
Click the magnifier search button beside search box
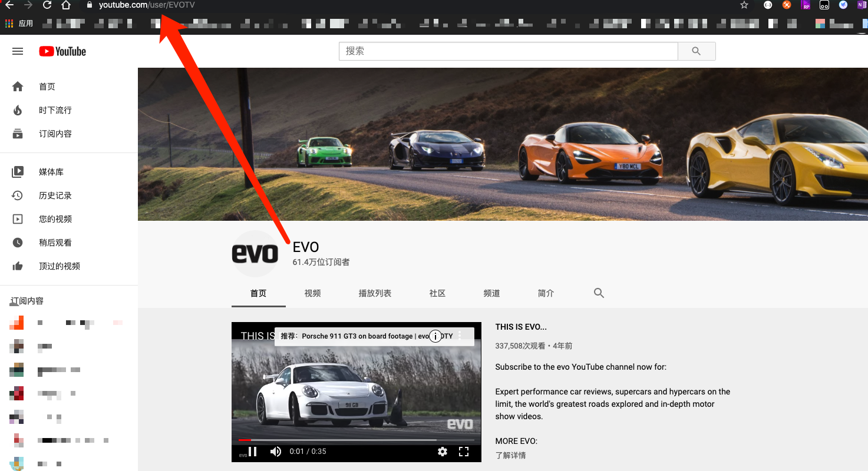point(697,51)
